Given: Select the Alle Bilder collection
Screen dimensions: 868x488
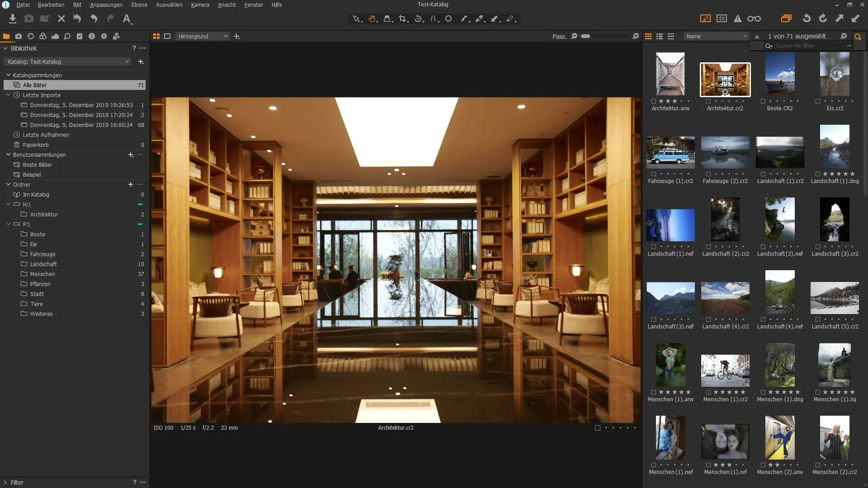Looking at the screenshot, I should pyautogui.click(x=75, y=85).
